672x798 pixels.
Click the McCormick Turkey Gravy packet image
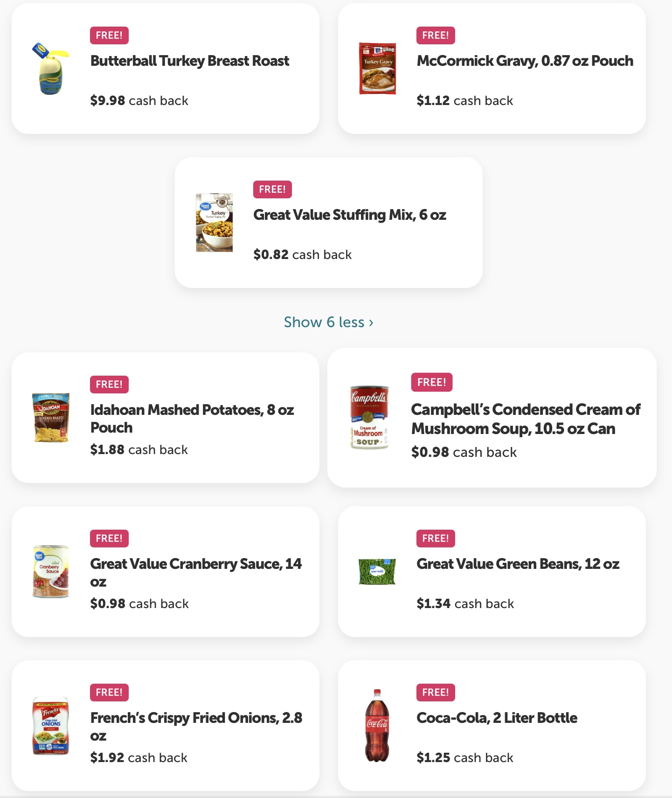coord(377,69)
